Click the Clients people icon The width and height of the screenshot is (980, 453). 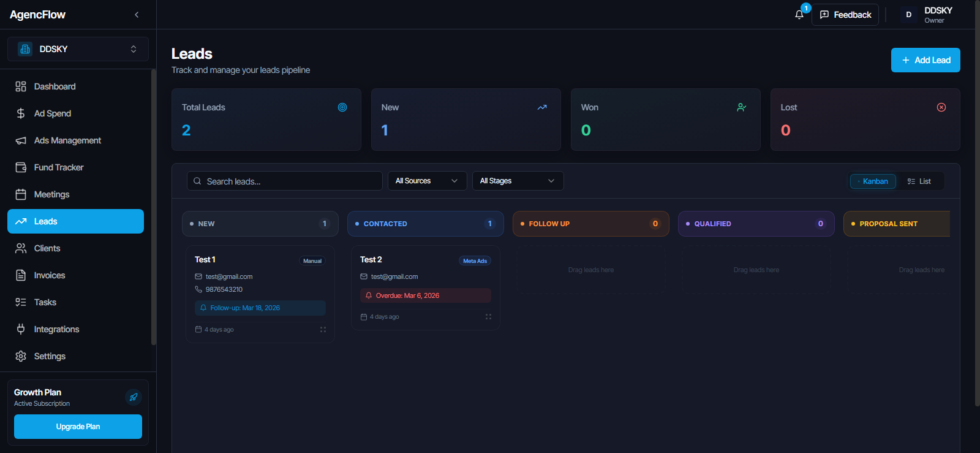coord(21,248)
